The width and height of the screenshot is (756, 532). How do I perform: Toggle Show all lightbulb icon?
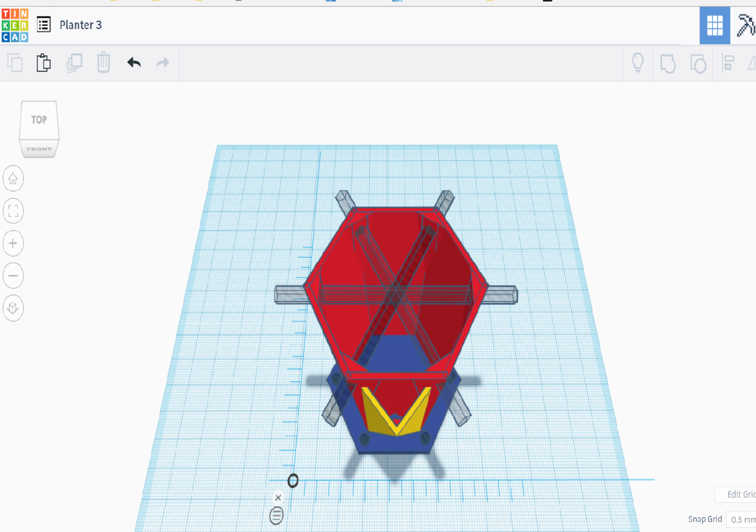[638, 63]
